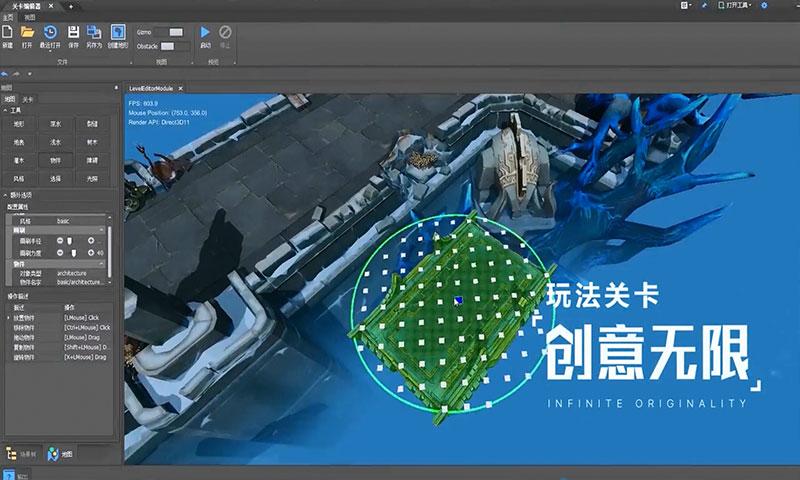Collapse the 额外选项 extra options section
This screenshot has width=800, height=480.
5,195
